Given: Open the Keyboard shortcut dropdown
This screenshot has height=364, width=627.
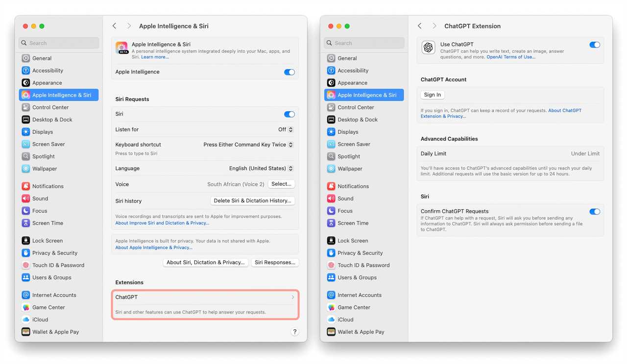Looking at the screenshot, I should click(248, 145).
